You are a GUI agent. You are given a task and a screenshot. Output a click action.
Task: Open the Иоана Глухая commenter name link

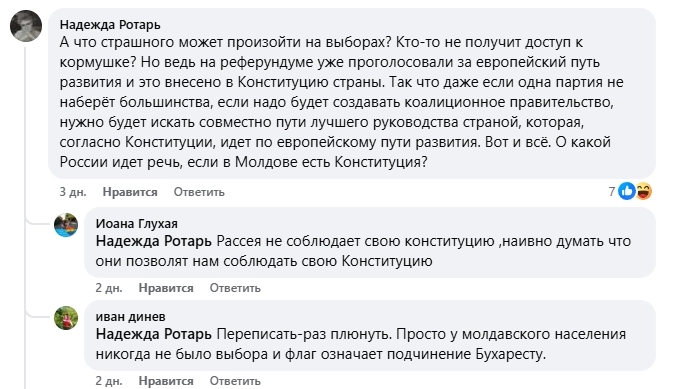(136, 224)
